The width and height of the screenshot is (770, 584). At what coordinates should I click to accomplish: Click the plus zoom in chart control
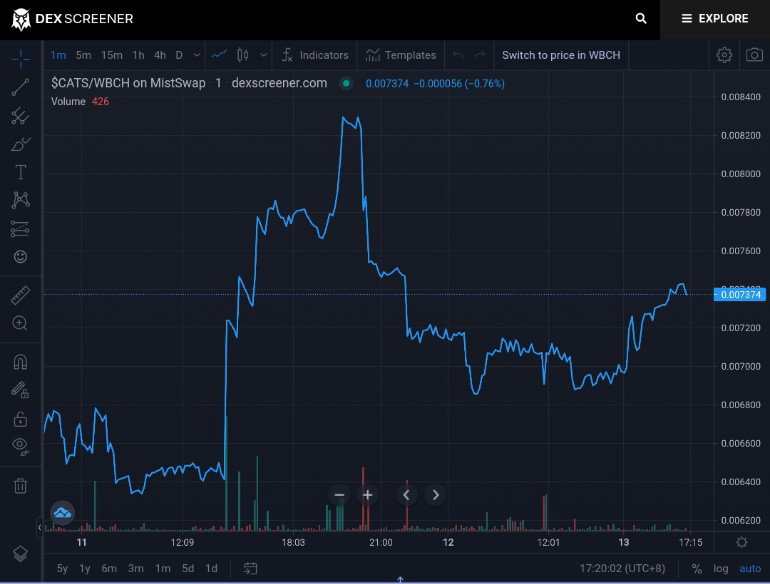pyautogui.click(x=367, y=495)
